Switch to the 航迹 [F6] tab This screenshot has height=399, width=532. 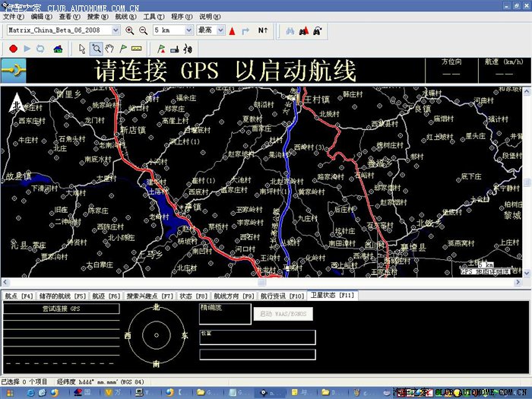point(106,296)
